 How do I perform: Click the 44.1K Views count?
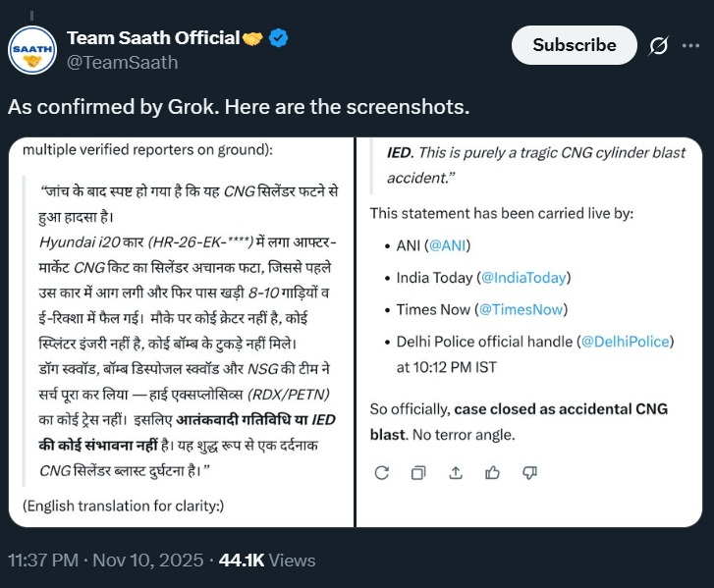pyautogui.click(x=267, y=561)
